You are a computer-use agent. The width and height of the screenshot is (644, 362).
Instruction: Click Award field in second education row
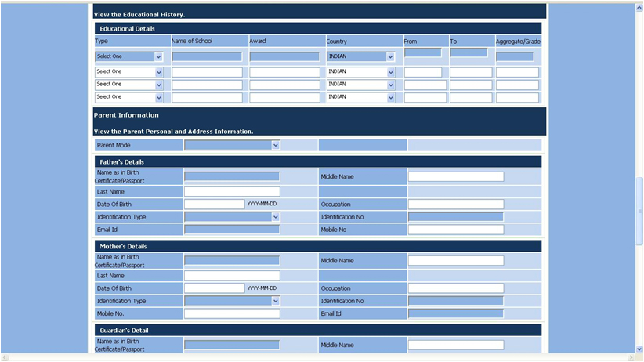tap(284, 72)
